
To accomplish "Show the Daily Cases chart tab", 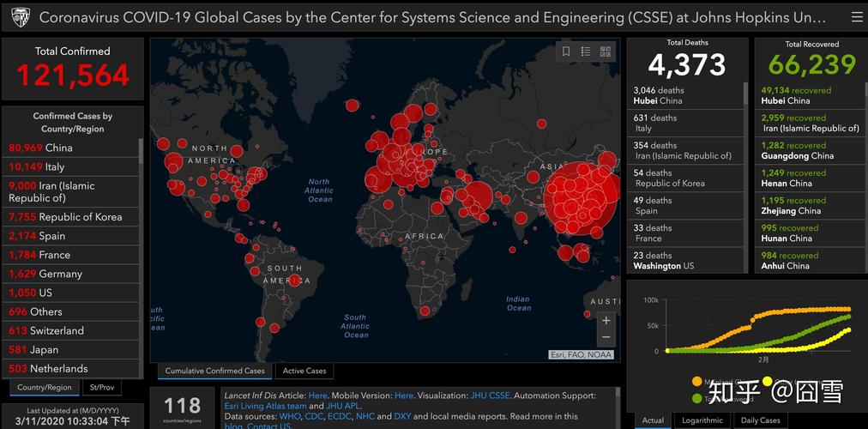I will [x=760, y=420].
